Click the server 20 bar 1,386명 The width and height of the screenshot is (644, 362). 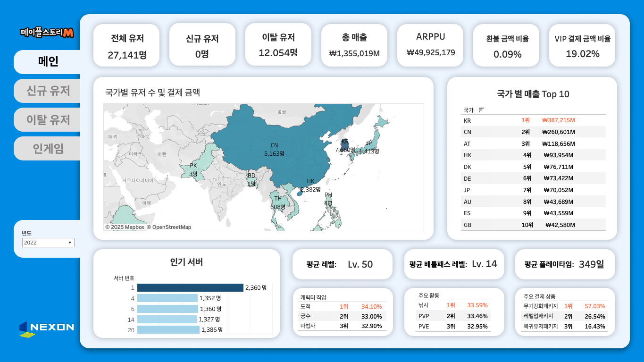(168, 330)
